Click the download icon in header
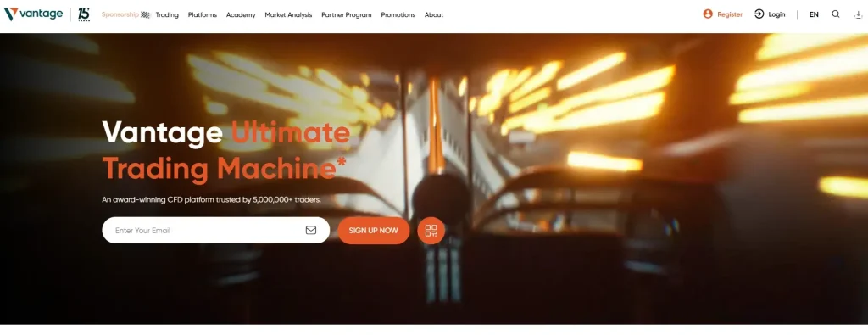 coord(859,15)
